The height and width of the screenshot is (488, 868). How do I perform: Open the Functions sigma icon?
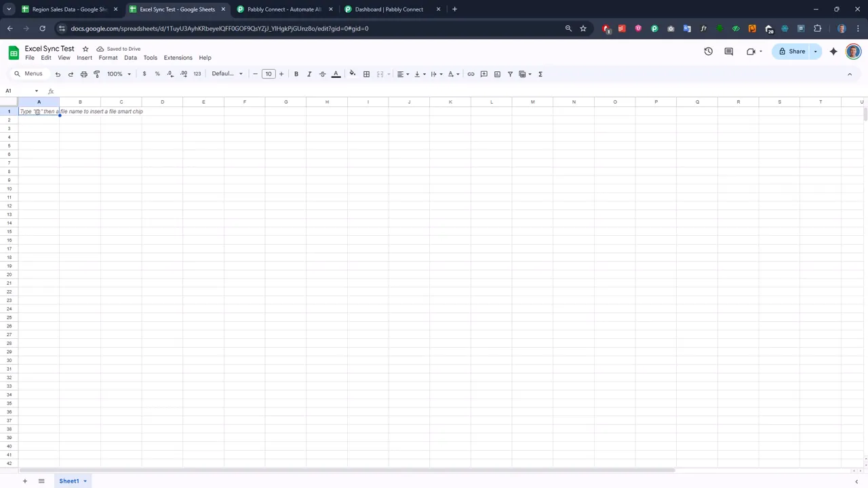coord(540,74)
